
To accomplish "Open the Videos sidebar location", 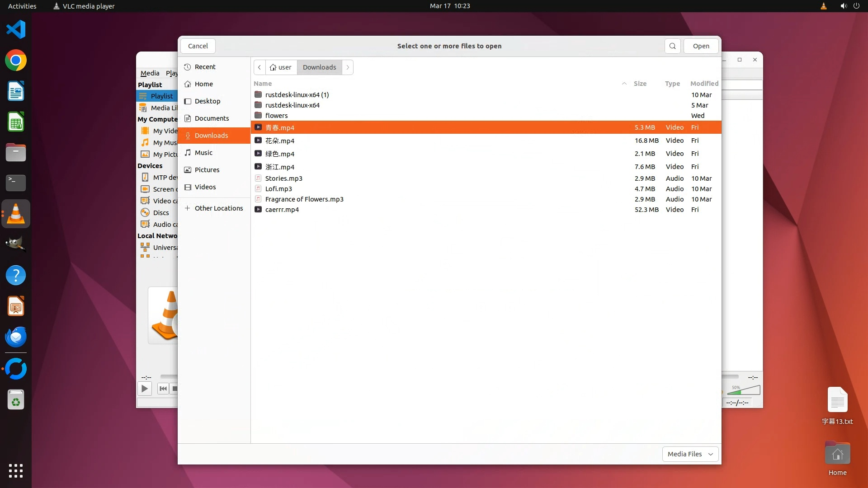I will pos(205,187).
